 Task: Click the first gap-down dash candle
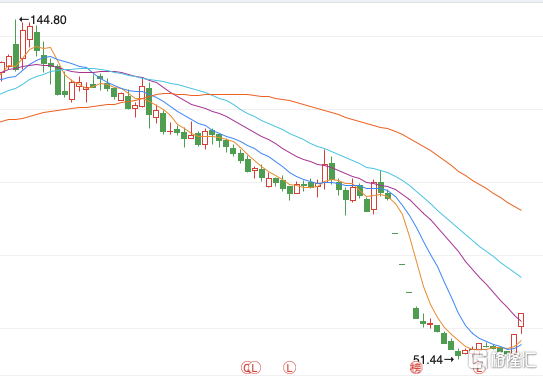point(395,233)
